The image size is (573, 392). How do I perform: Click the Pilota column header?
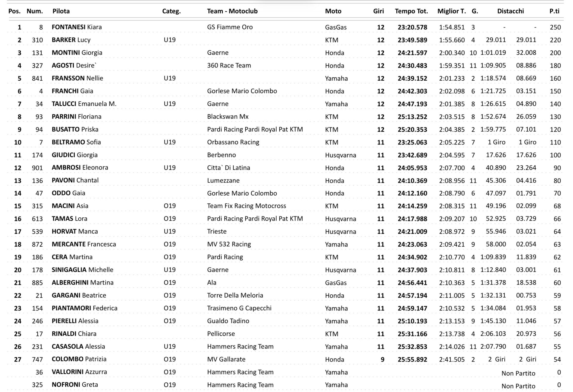click(61, 11)
